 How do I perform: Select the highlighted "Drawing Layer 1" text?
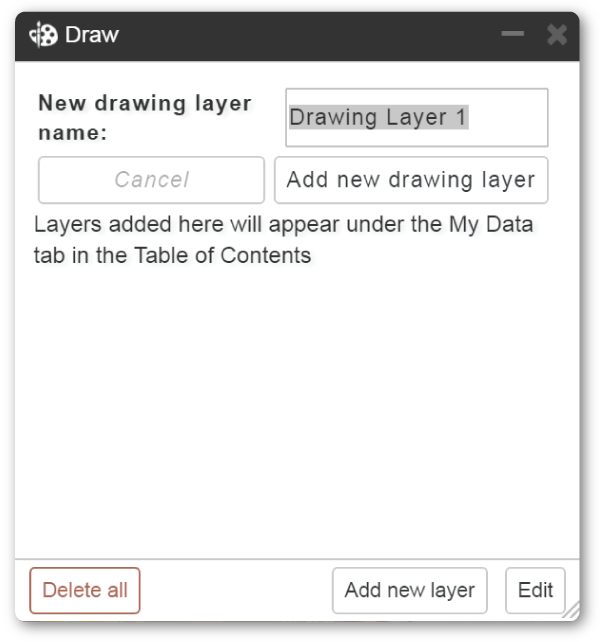378,118
